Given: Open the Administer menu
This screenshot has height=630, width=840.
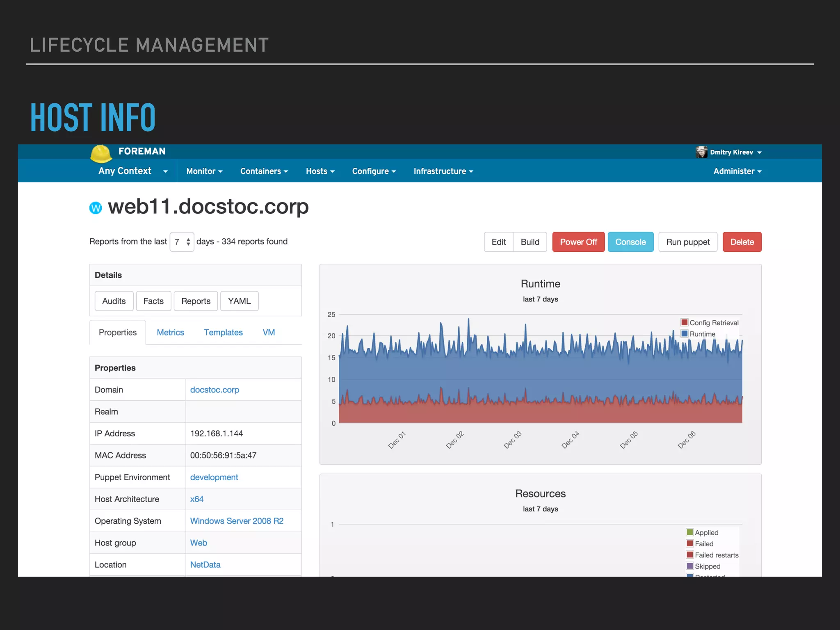Looking at the screenshot, I should (x=737, y=171).
